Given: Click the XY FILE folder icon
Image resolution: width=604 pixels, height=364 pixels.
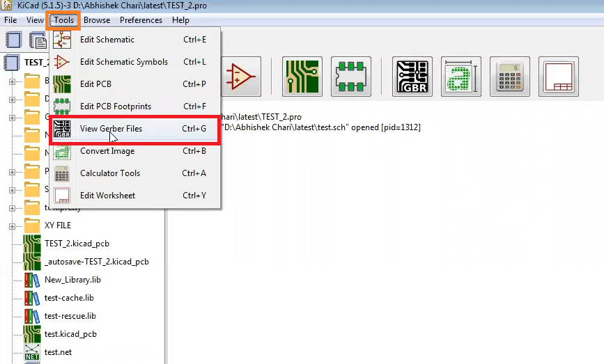Looking at the screenshot, I should tap(32, 225).
